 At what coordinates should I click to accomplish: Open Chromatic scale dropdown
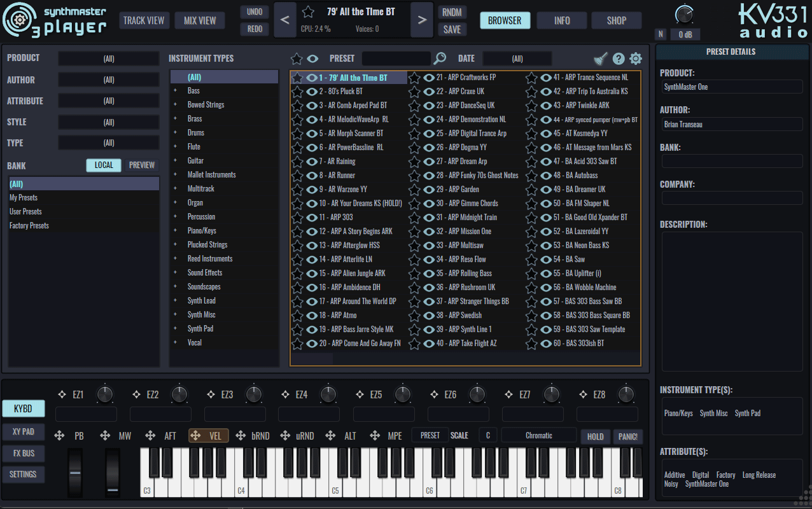(539, 436)
